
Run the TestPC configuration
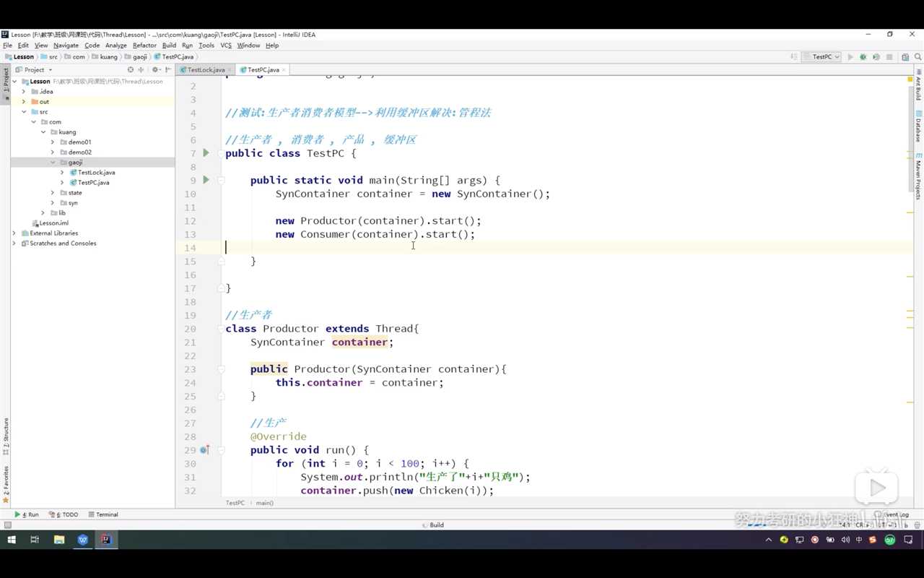(850, 57)
